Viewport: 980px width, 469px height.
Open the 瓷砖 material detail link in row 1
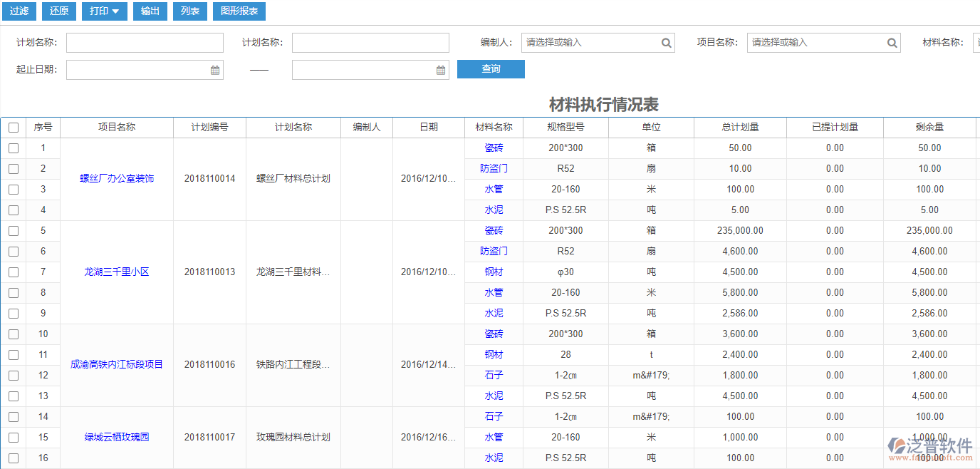point(494,148)
